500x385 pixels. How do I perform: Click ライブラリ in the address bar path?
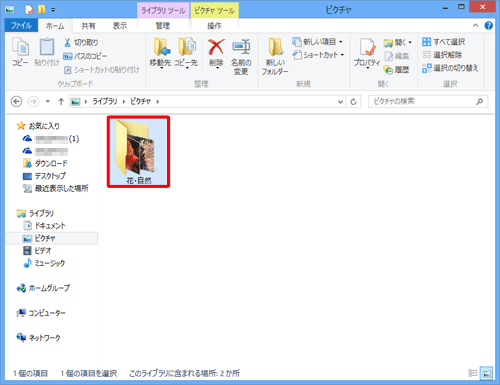[105, 101]
